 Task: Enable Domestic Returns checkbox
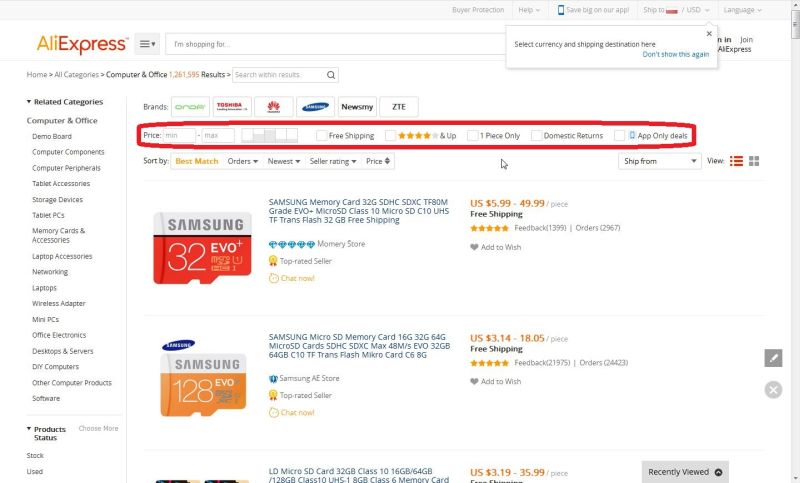(536, 136)
